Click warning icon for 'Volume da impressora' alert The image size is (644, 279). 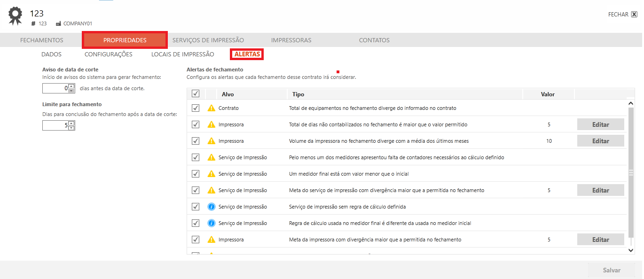tap(211, 141)
